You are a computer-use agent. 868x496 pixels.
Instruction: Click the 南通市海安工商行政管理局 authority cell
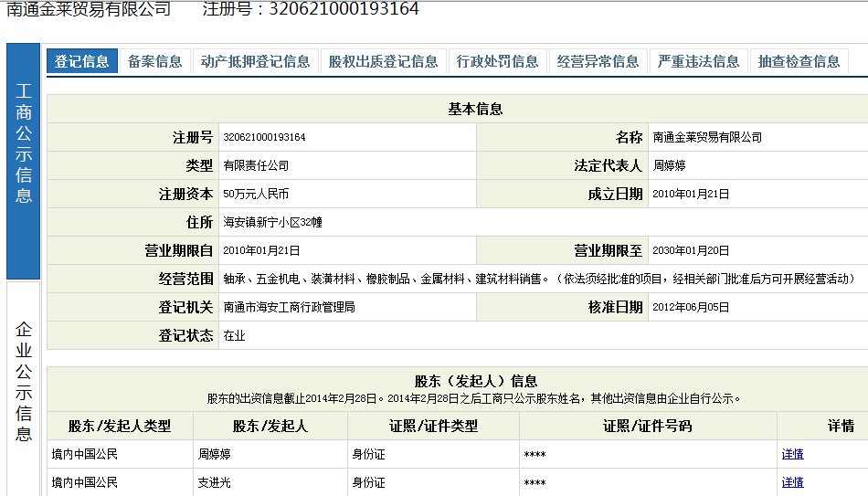(289, 307)
